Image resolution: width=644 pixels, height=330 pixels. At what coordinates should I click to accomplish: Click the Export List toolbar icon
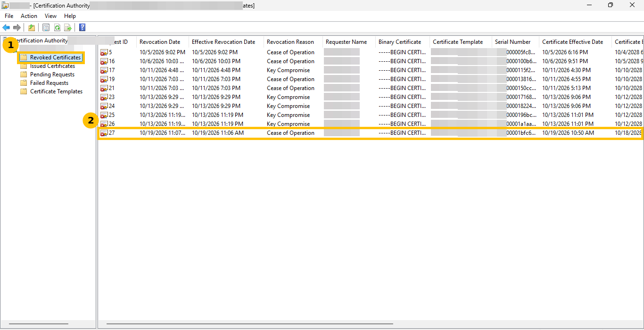click(68, 27)
